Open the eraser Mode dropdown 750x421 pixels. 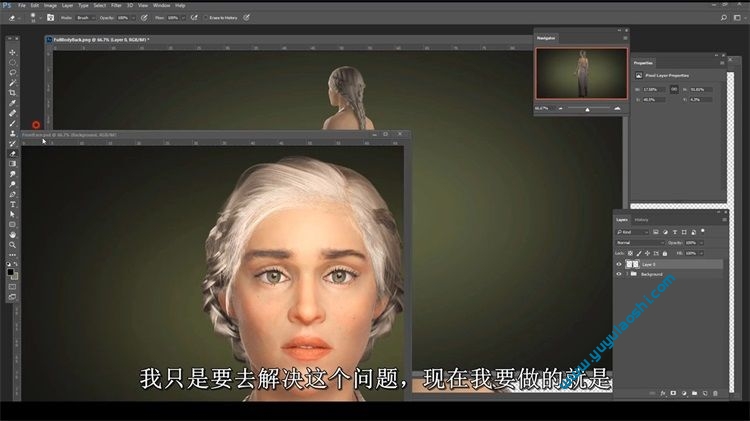pos(86,18)
